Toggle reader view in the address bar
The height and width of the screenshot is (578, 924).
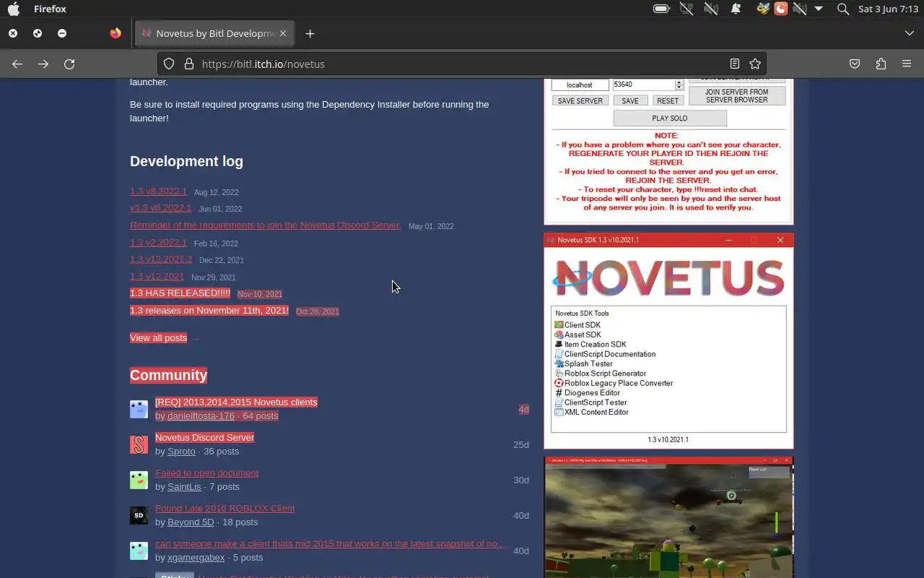734,64
